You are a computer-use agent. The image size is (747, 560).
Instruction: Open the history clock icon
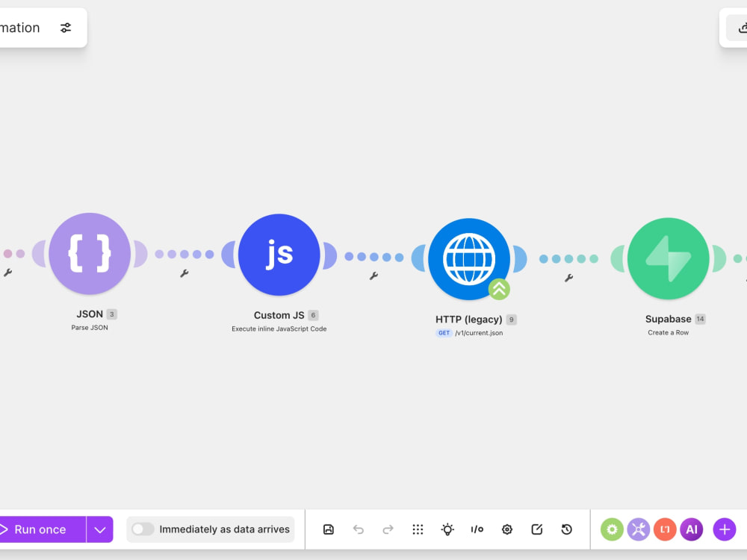tap(566, 529)
